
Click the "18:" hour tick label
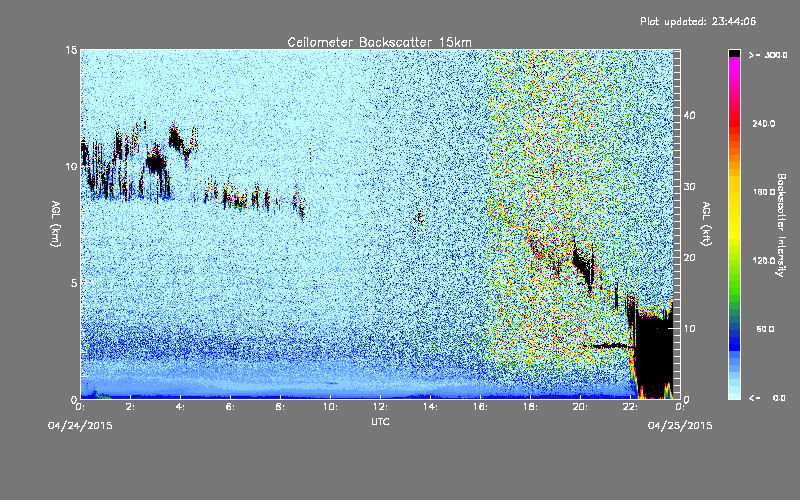point(530,407)
